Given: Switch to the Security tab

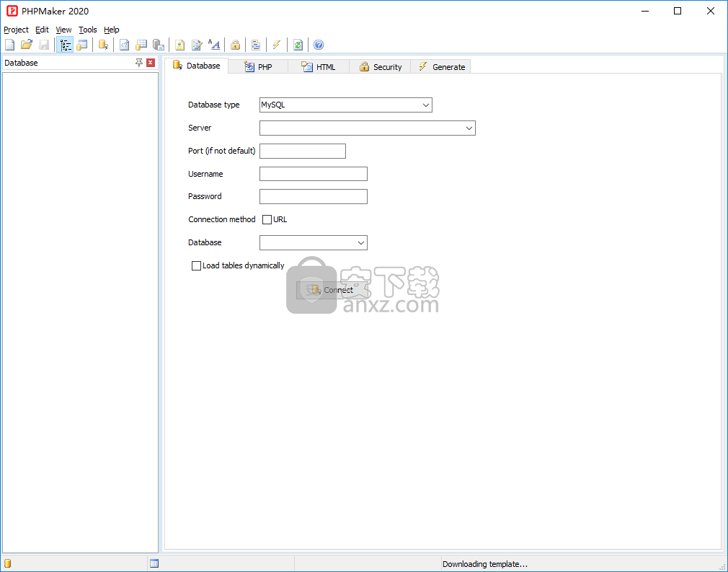Looking at the screenshot, I should pyautogui.click(x=381, y=67).
